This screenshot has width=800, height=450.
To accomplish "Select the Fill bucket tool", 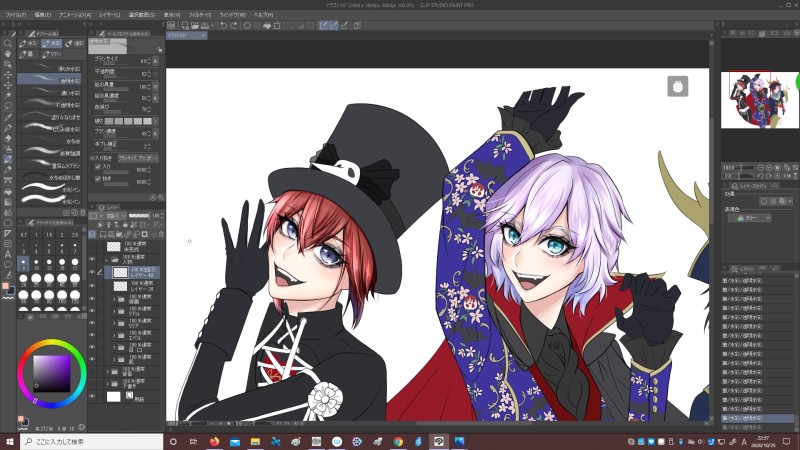I will pos(8,191).
